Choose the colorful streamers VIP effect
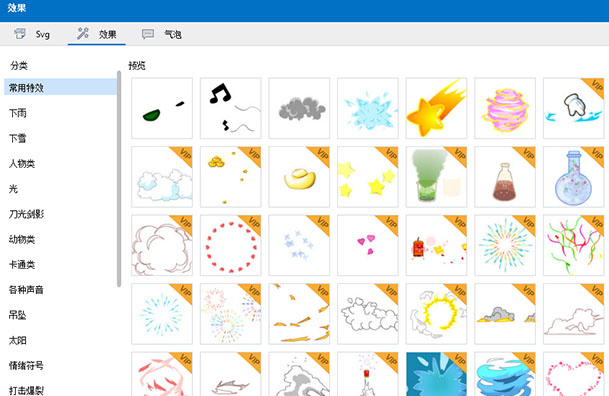The image size is (609, 396). [574, 245]
